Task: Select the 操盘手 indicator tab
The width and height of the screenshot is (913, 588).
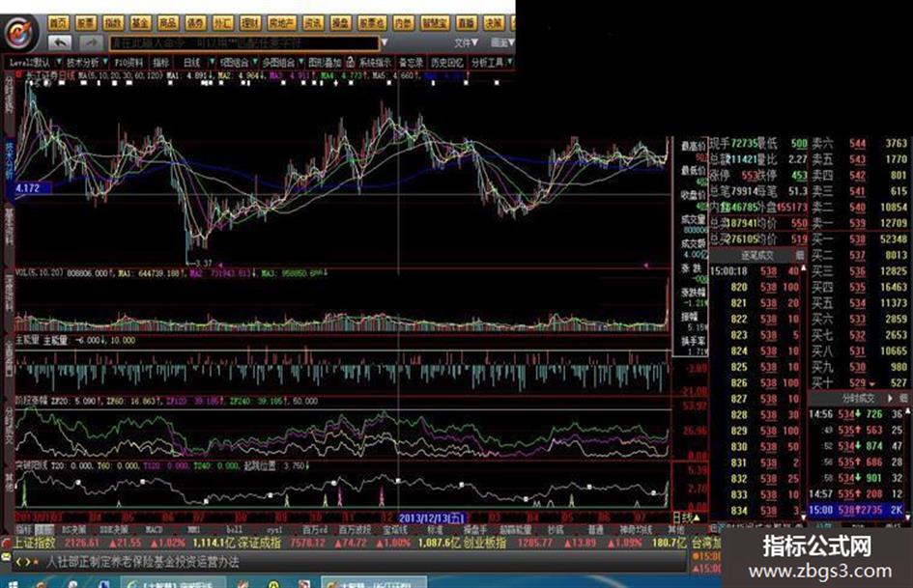Action: 474,530
